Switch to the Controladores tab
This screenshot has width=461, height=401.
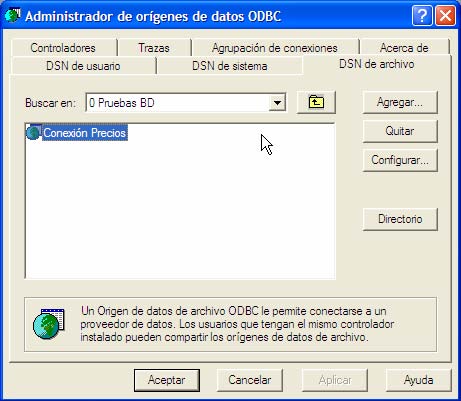[x=63, y=48]
